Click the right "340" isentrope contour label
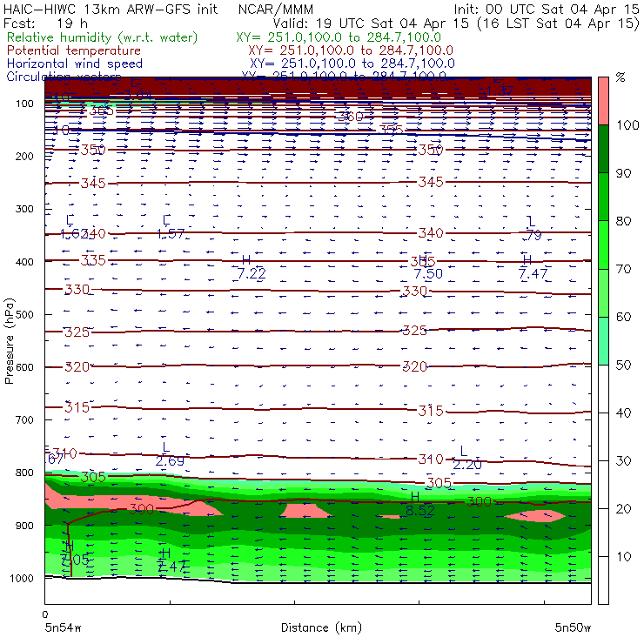Viewport: 644px width, 644px height. [431, 233]
